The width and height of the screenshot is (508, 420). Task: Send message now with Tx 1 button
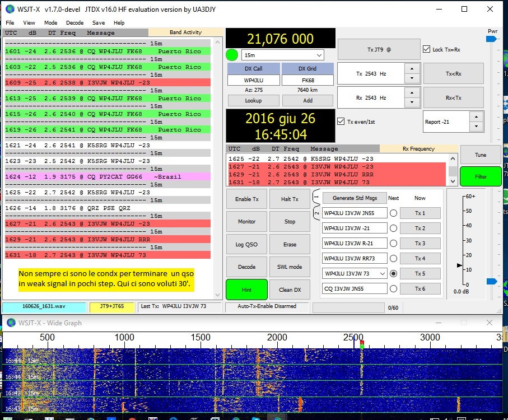coord(420,213)
